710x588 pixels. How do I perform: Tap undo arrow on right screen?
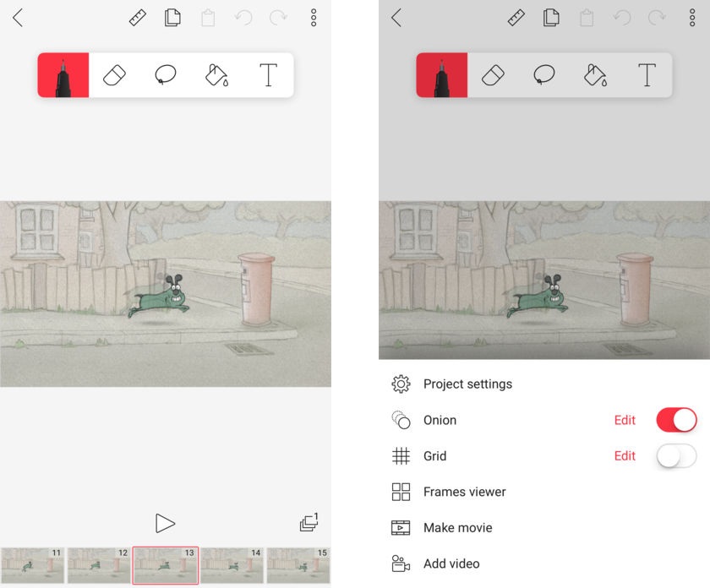[622, 18]
